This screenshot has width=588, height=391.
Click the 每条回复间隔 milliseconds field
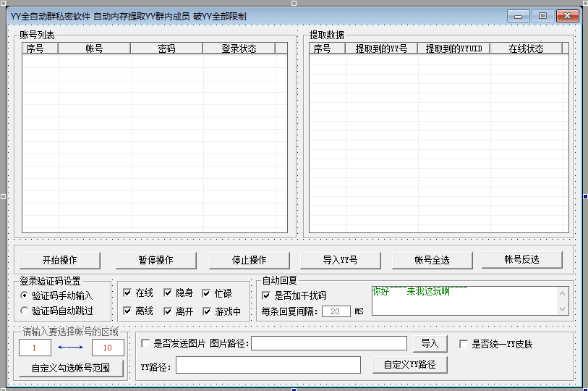tap(336, 311)
